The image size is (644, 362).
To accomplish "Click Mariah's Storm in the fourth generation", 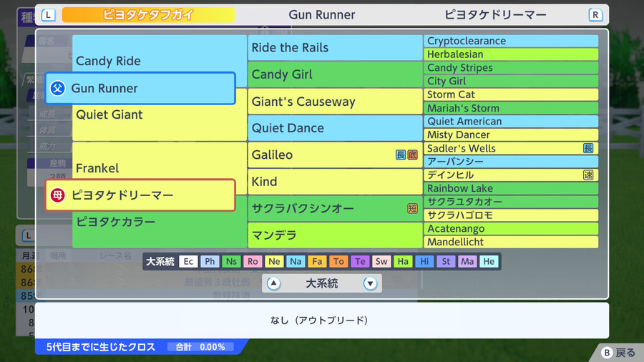I will (x=511, y=108).
